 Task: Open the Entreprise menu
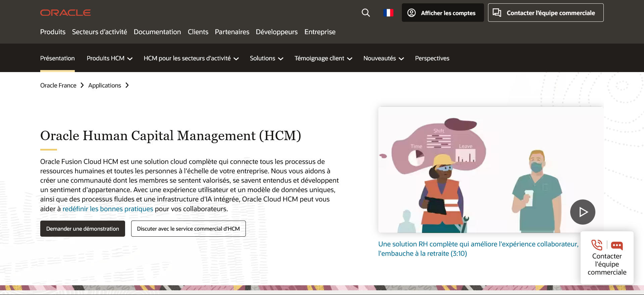tap(320, 32)
